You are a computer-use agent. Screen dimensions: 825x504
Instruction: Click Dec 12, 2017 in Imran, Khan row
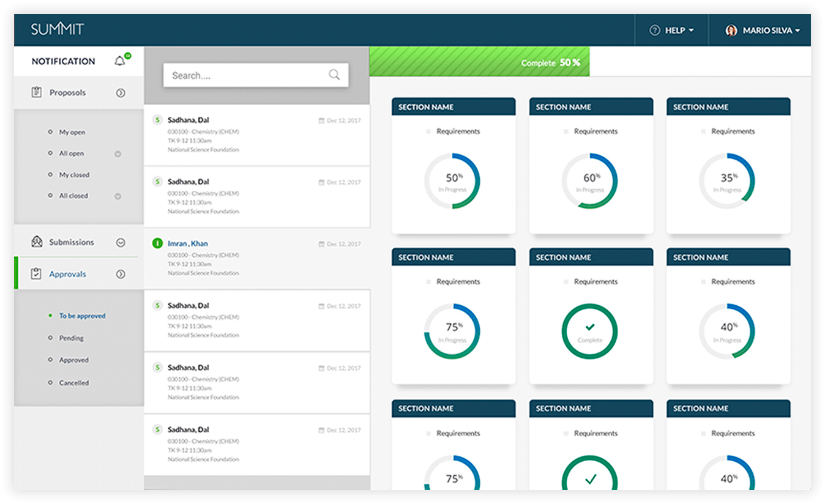point(344,244)
